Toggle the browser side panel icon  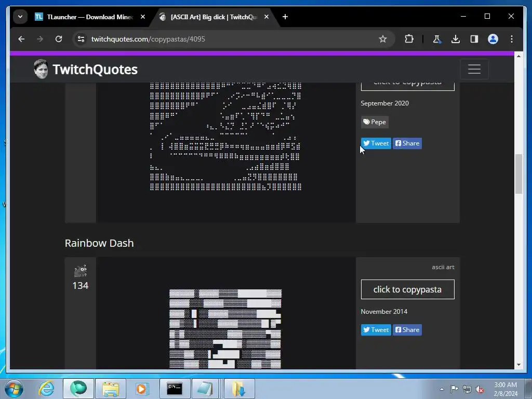474,39
